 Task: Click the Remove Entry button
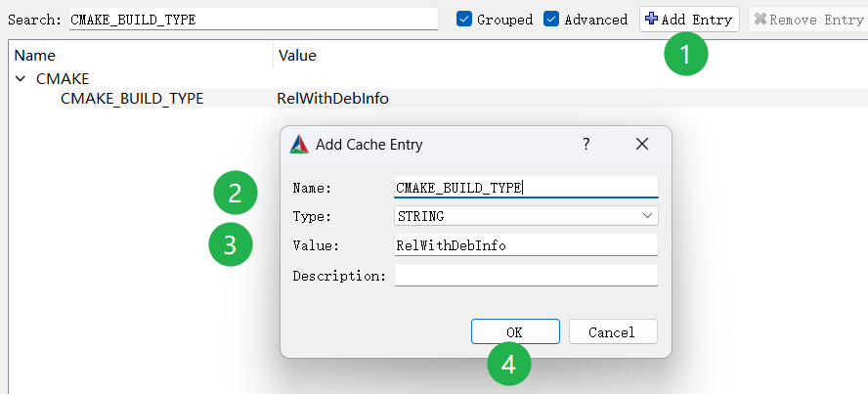[807, 20]
